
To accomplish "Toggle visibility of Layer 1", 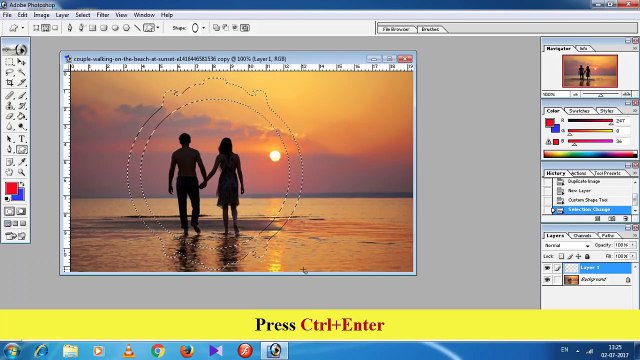I will [547, 268].
